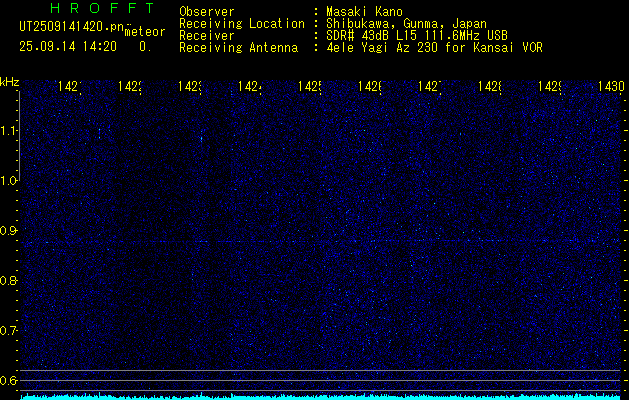Click receiver value SDR# 43dB L15 111.6MHz USB
The height and width of the screenshot is (400, 629).
click(417, 36)
